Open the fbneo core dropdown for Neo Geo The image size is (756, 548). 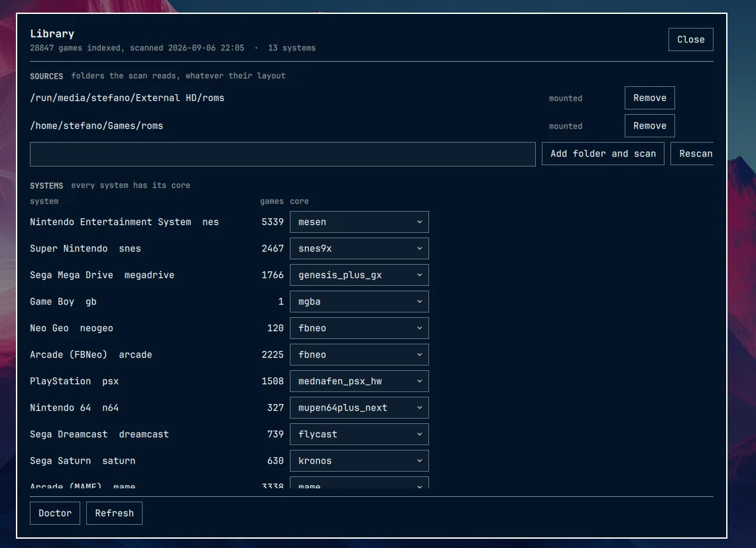coord(359,328)
